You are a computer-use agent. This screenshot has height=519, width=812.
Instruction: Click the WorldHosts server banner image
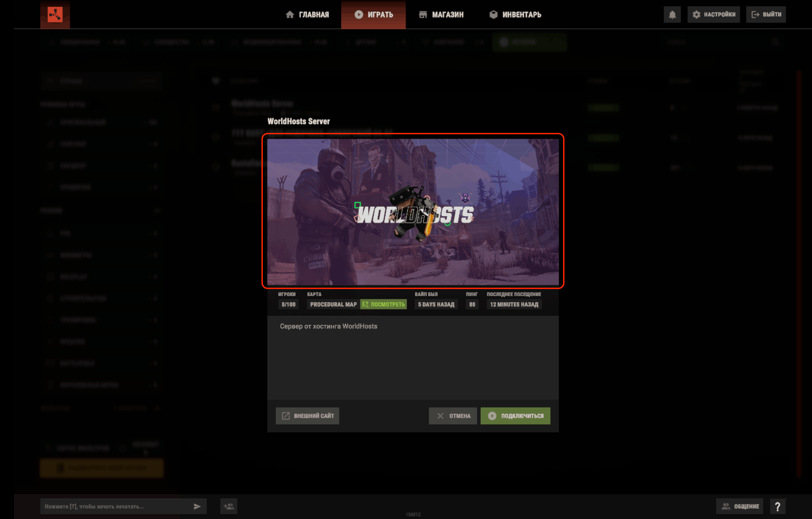pyautogui.click(x=413, y=212)
